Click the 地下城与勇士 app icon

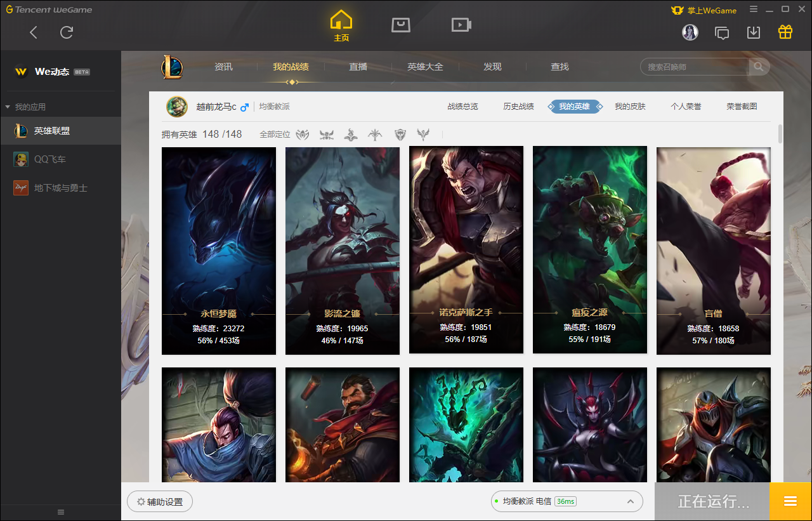click(x=21, y=188)
